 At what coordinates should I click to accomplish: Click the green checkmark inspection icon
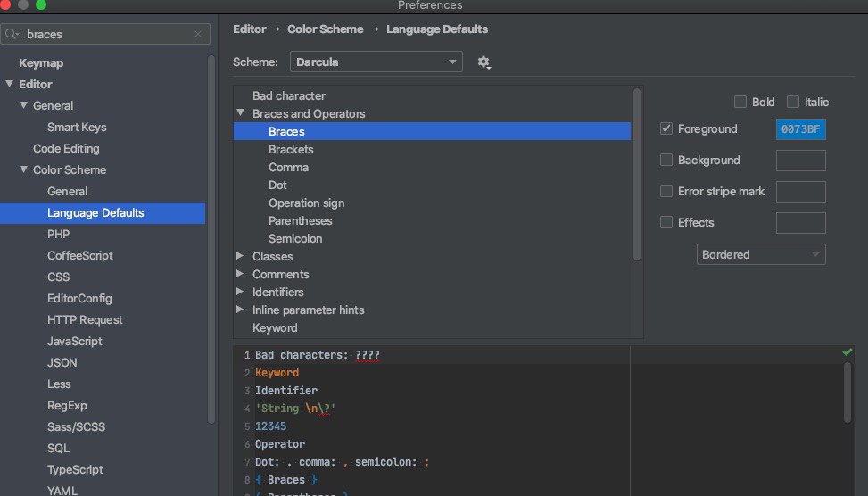(x=847, y=352)
